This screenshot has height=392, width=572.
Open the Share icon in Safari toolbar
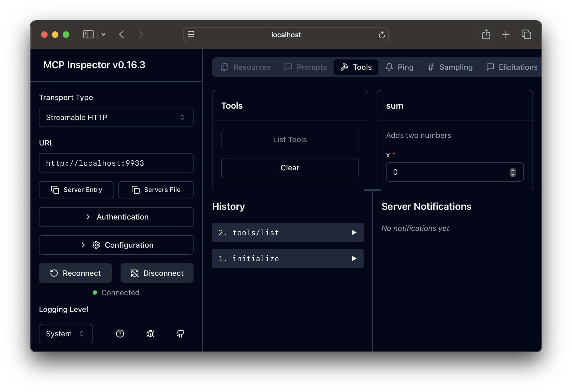point(486,34)
